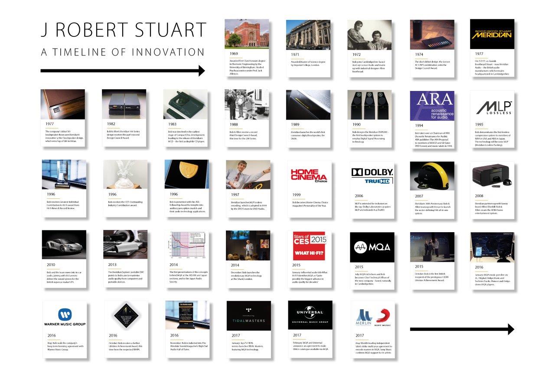Click the Stars of CES 2015 badge

(x=309, y=246)
